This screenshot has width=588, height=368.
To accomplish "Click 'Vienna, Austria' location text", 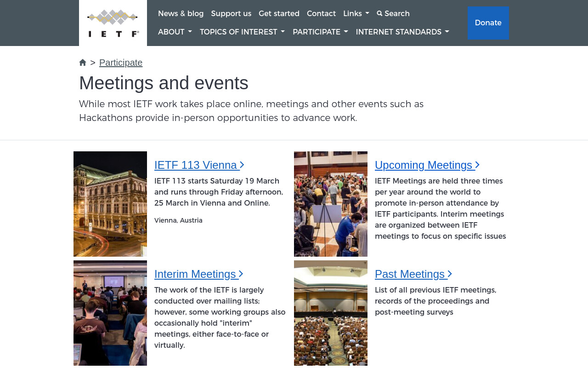I will pos(178,221).
